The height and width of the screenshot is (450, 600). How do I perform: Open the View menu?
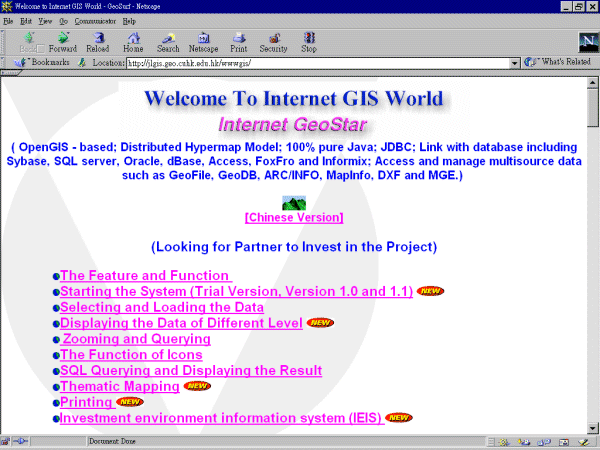pyautogui.click(x=45, y=21)
